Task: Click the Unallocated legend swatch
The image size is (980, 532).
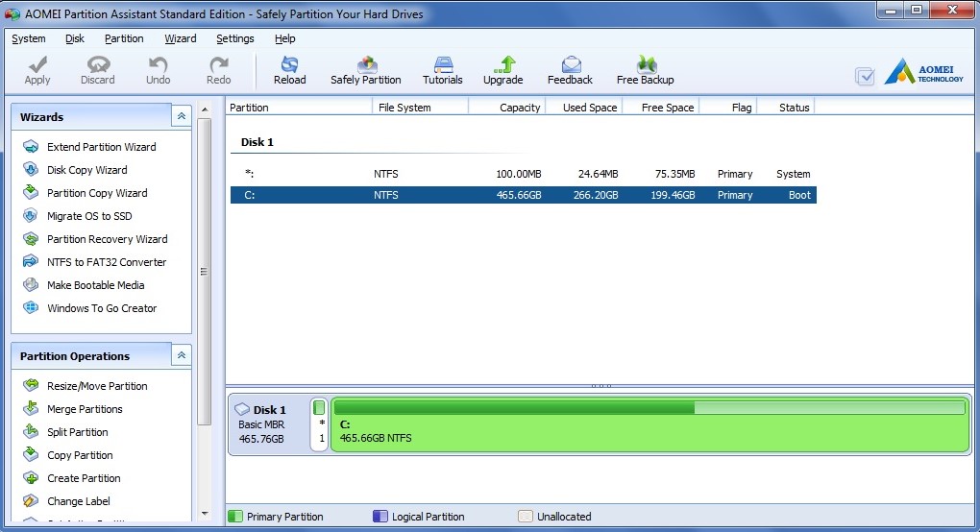Action: (526, 517)
